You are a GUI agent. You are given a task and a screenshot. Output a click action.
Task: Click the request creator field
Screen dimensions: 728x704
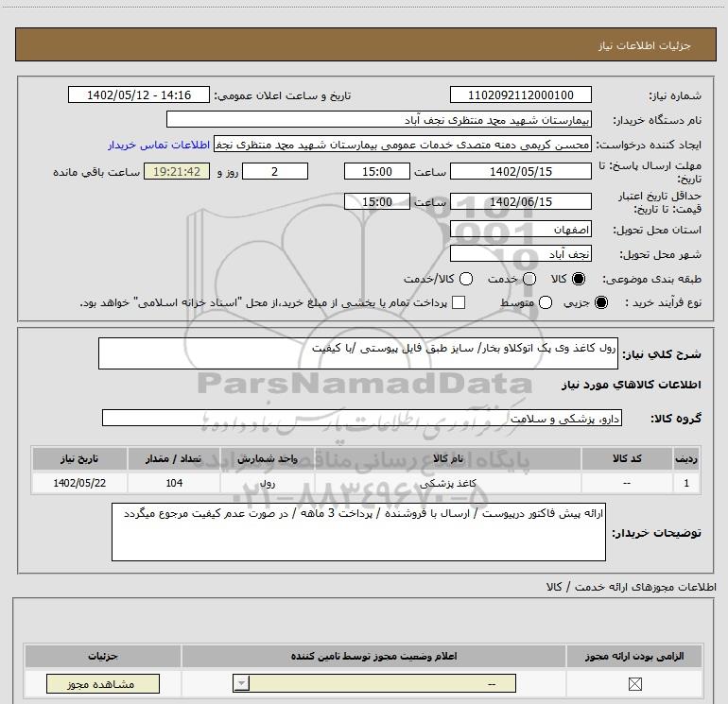point(403,145)
